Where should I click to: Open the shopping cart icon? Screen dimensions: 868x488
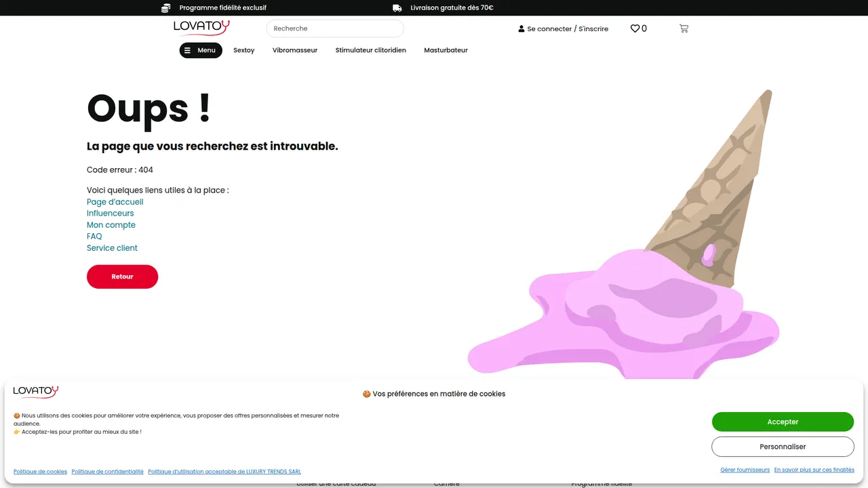[684, 28]
